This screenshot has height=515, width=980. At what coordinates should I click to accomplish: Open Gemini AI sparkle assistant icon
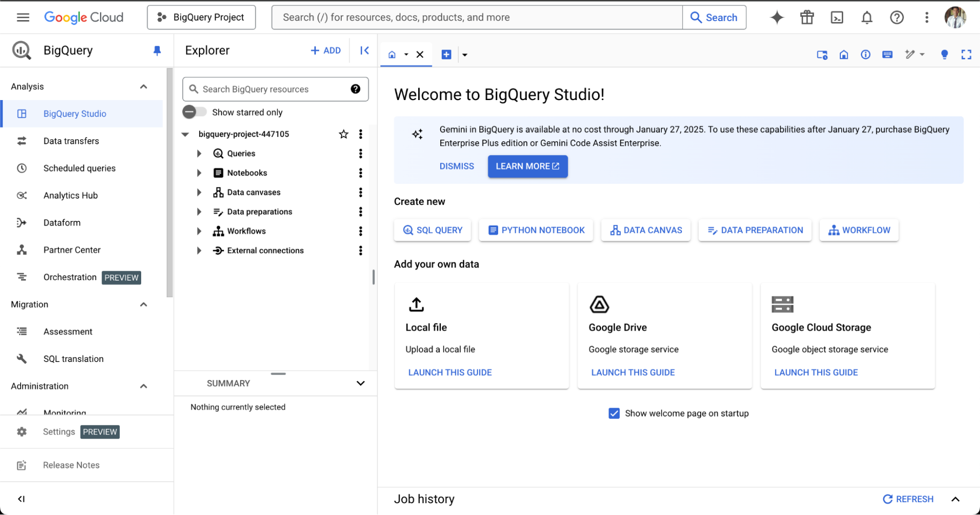(x=777, y=18)
